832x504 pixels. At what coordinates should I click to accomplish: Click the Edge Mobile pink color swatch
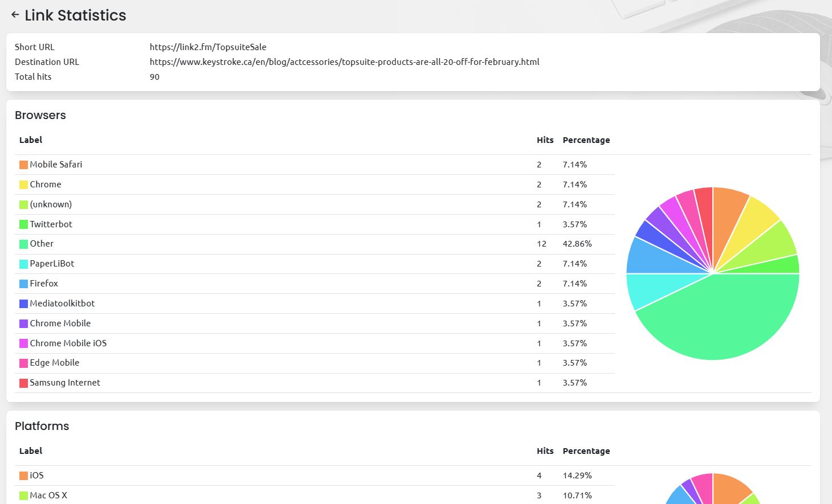click(x=23, y=363)
